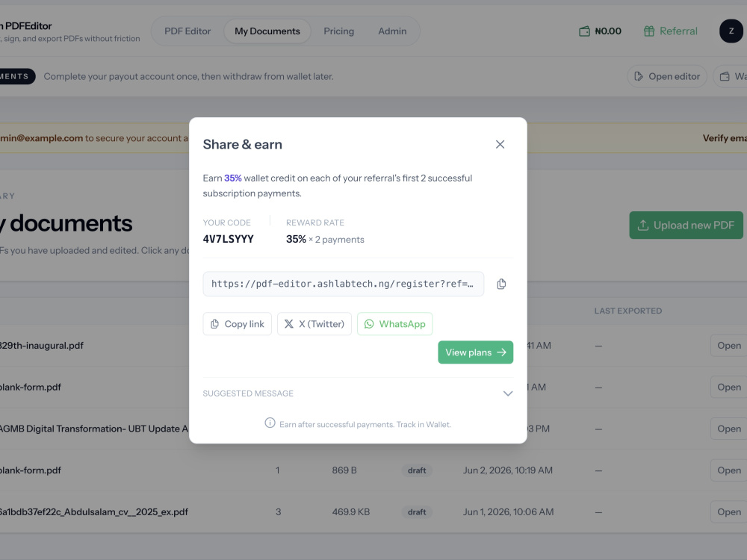
Task: Click the X logo icon in Twitter button
Action: (288, 324)
